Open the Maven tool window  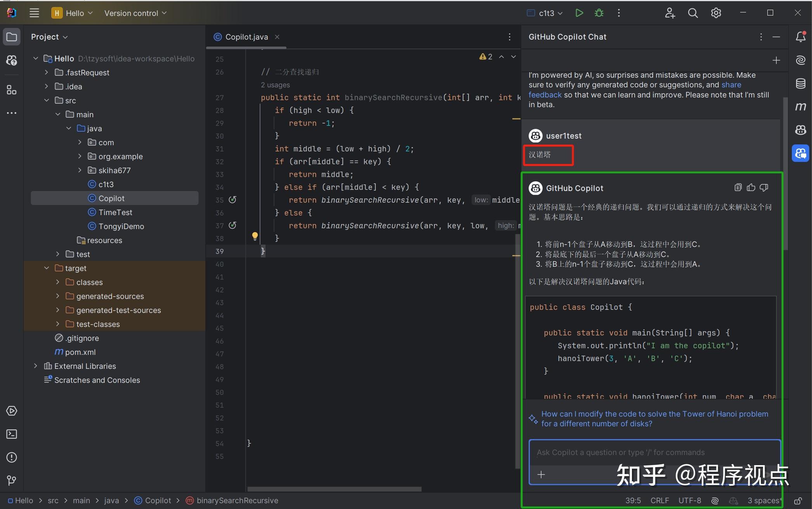click(801, 107)
